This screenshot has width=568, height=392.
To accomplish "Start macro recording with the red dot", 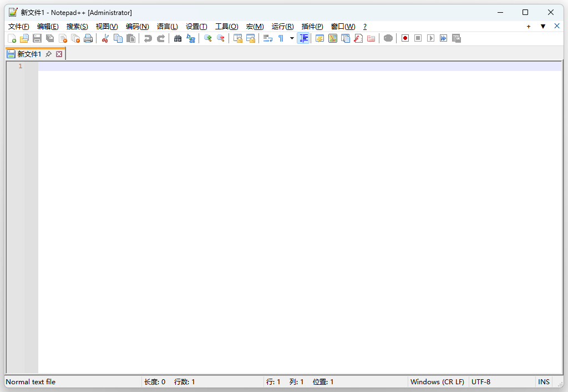I will point(405,38).
